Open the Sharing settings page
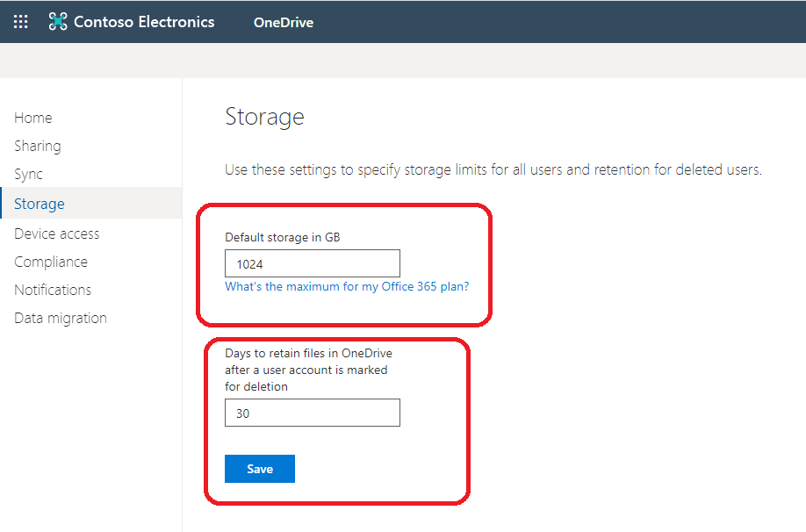 37,145
